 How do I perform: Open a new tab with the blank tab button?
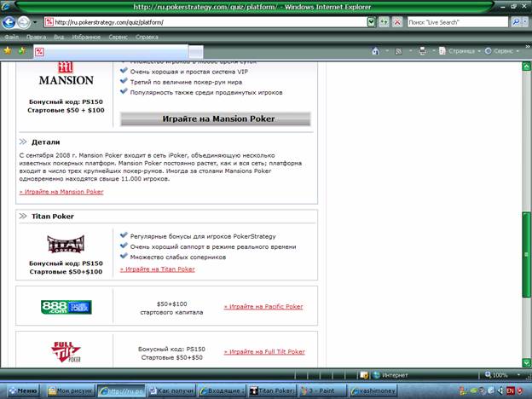[x=196, y=52]
